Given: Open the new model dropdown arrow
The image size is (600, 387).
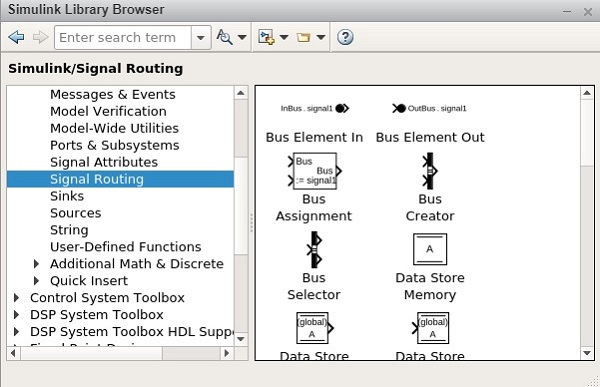Looking at the screenshot, I should coord(284,37).
